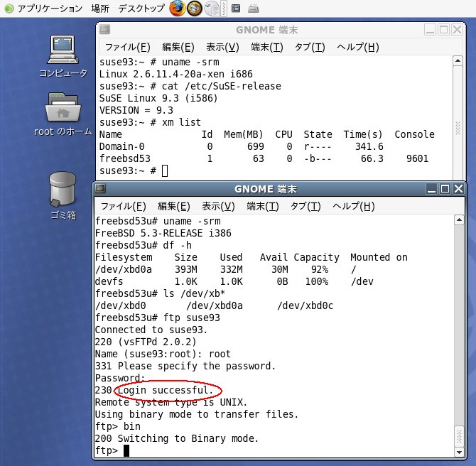
Task: Open the アプリケーション panel menu
Action: pyautogui.click(x=50, y=9)
